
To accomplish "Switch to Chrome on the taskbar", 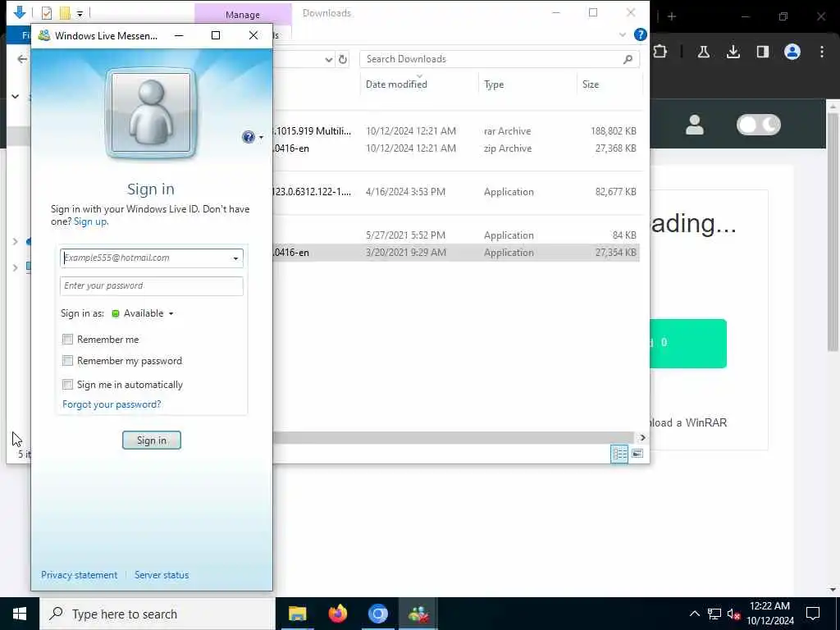I will 377,614.
